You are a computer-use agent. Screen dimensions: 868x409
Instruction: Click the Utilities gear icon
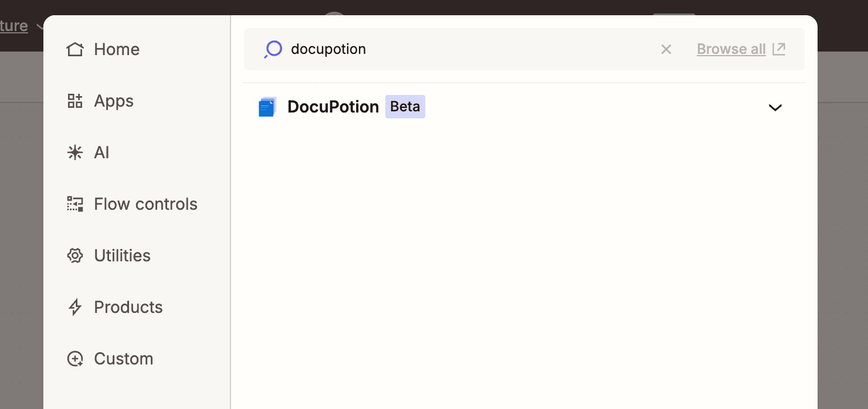click(x=75, y=255)
